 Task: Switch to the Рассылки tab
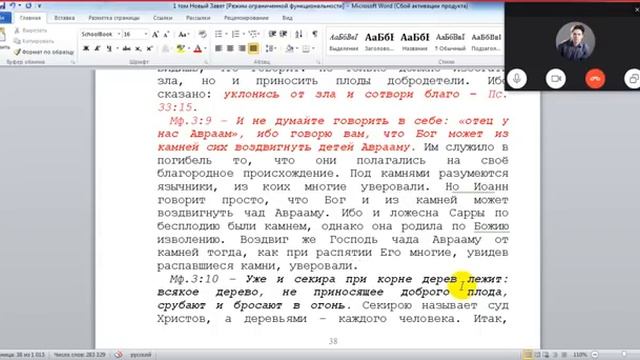pos(198,18)
